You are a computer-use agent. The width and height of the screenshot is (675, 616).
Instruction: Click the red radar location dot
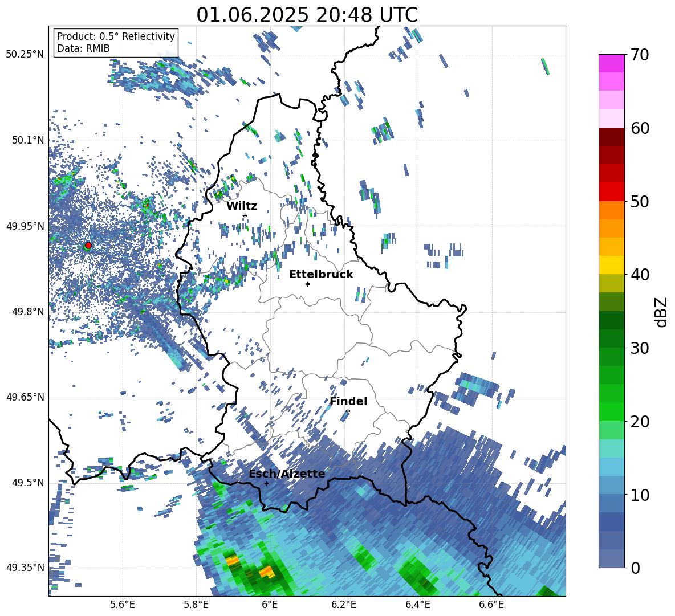pos(88,245)
